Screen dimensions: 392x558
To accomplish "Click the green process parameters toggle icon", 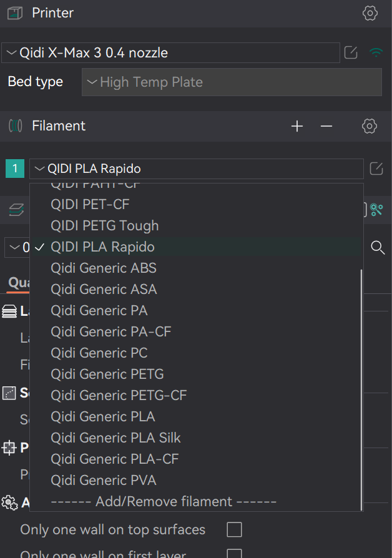I will pos(377,210).
